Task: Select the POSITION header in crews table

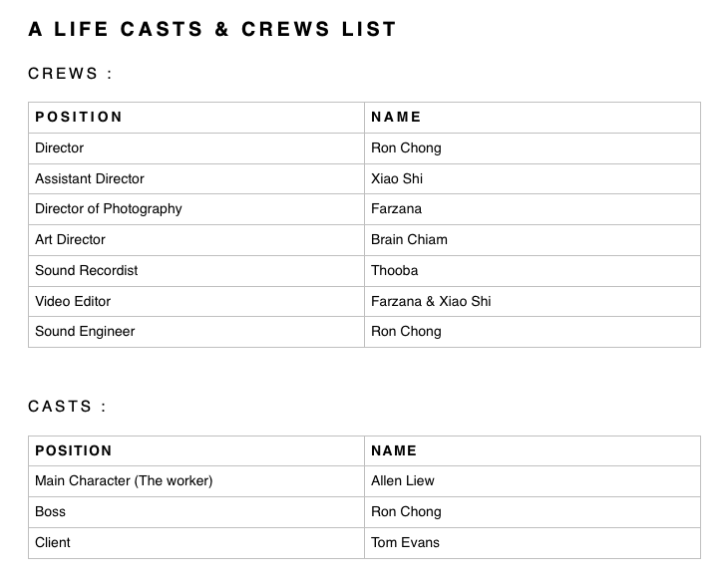Action: tap(79, 117)
